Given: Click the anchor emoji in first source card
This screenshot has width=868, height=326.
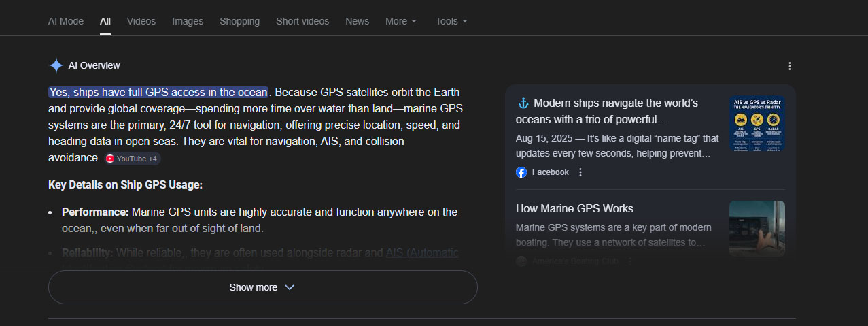Looking at the screenshot, I should (x=523, y=103).
